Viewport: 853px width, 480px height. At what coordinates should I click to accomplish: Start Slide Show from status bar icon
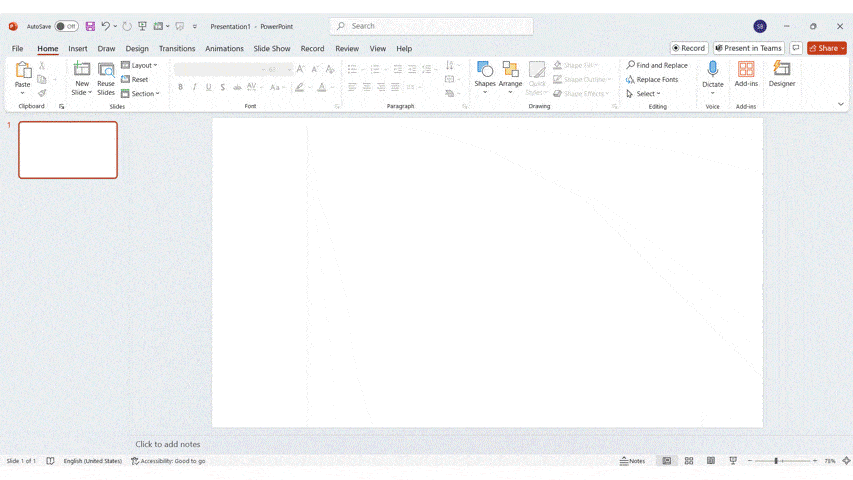pyautogui.click(x=733, y=461)
